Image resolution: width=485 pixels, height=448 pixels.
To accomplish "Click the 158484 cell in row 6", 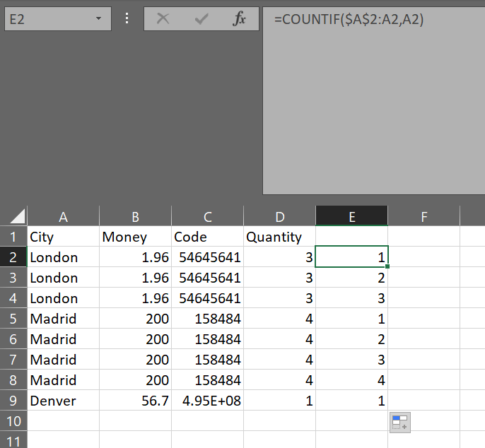I will (208, 339).
